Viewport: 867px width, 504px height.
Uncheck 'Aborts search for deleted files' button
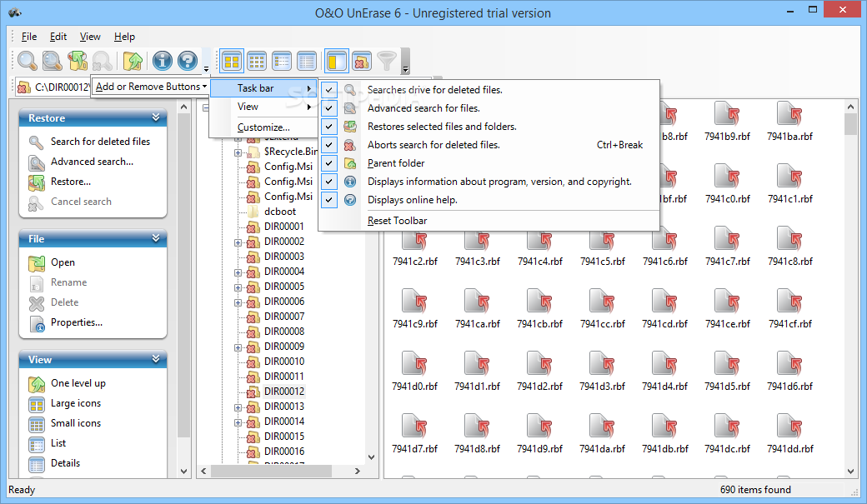pyautogui.click(x=329, y=145)
